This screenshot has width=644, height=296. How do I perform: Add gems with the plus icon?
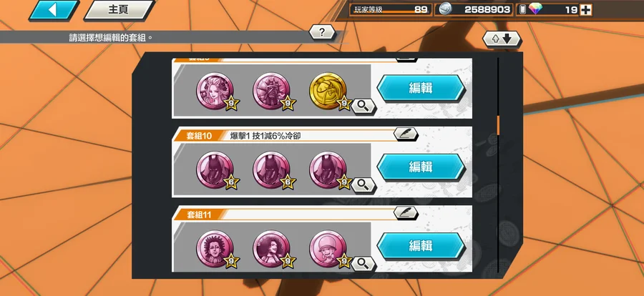[585, 10]
